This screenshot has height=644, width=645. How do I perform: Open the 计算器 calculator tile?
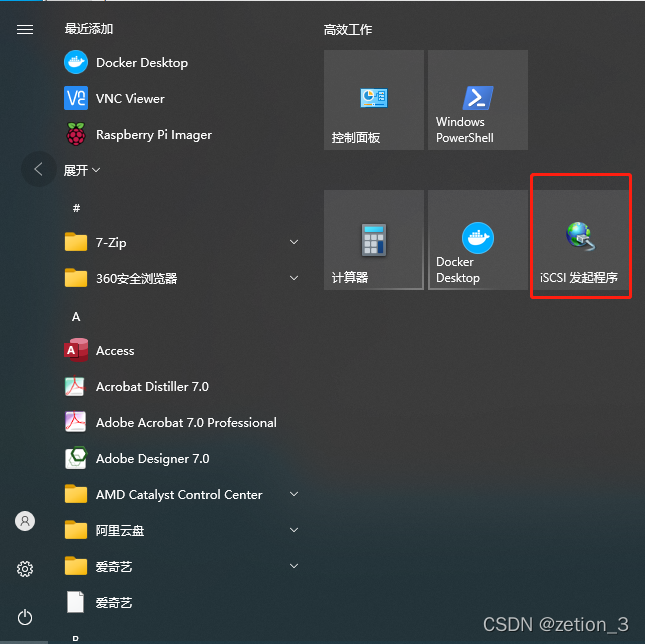point(374,240)
